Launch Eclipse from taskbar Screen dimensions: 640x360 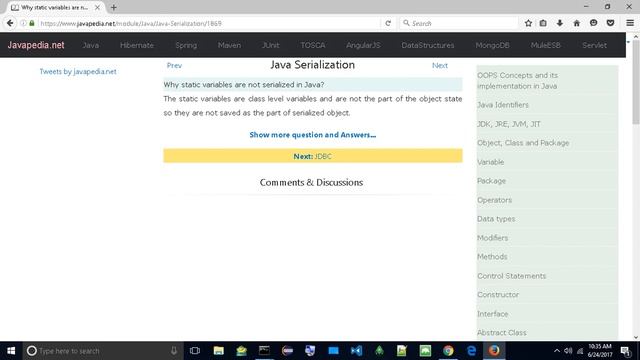[x=287, y=351]
